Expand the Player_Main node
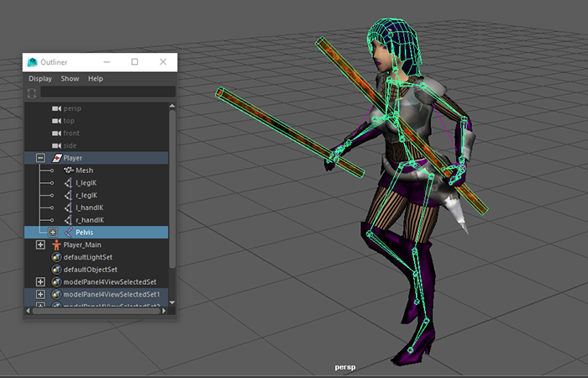588x378 pixels. tap(40, 245)
